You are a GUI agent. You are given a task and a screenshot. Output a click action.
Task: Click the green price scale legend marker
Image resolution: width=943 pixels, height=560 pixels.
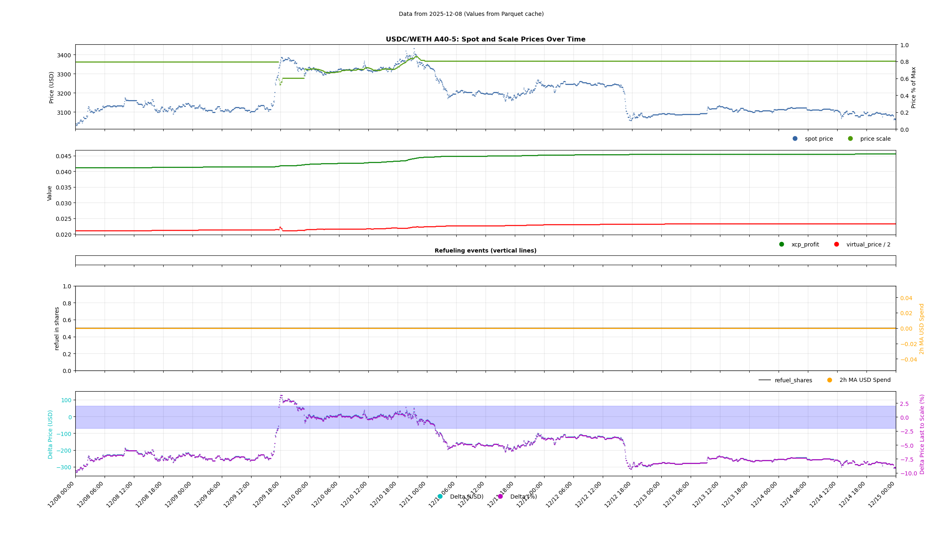pyautogui.click(x=850, y=139)
